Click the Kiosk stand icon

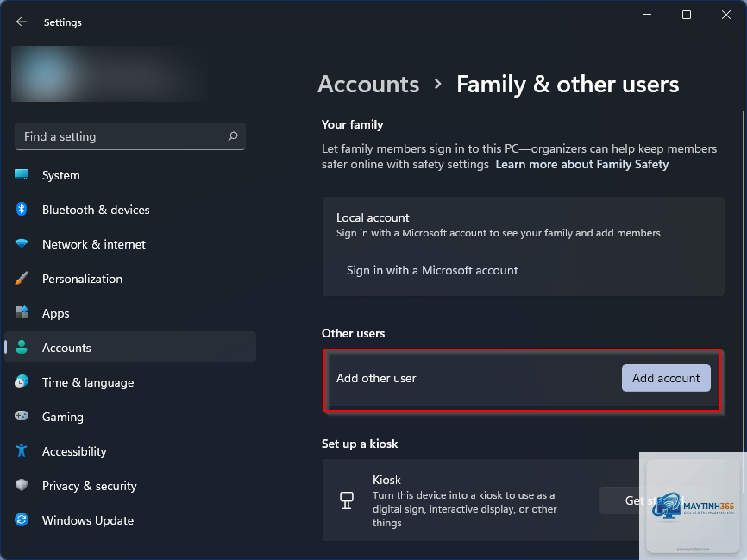tap(347, 500)
